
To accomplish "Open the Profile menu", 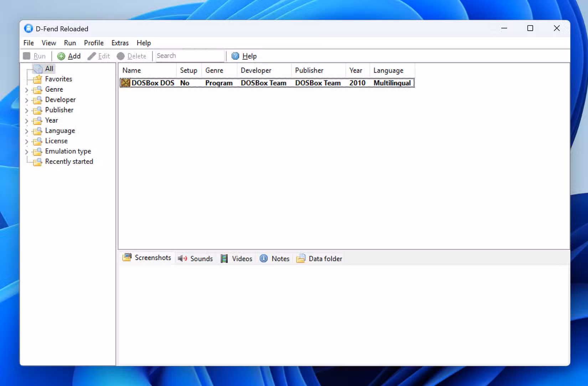I will [93, 43].
